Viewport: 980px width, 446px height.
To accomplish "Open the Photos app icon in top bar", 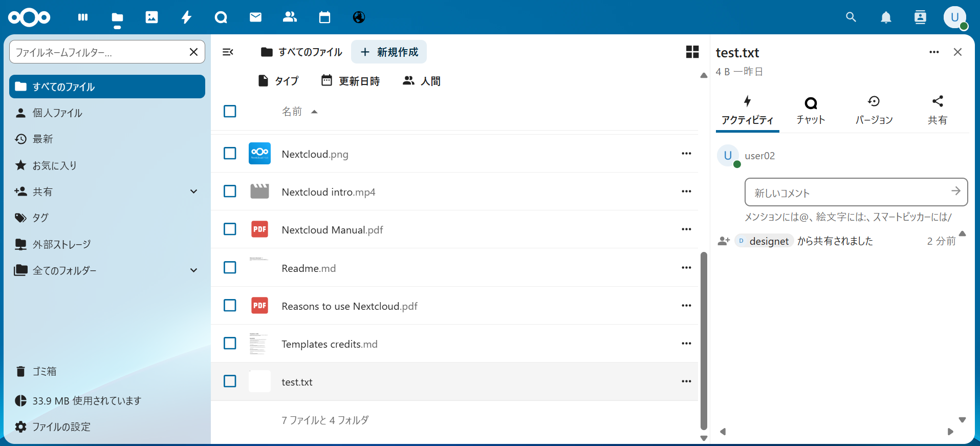I will coord(151,17).
